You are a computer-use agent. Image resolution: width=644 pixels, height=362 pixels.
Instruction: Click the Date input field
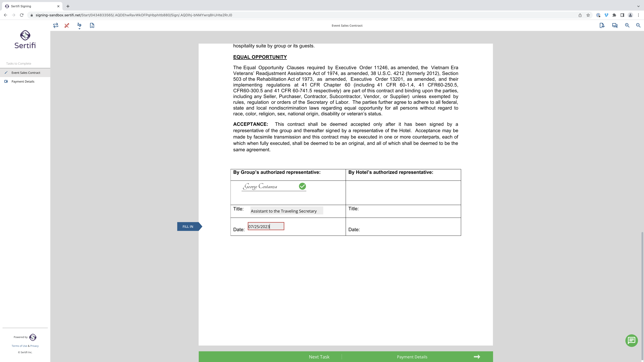[x=266, y=226]
